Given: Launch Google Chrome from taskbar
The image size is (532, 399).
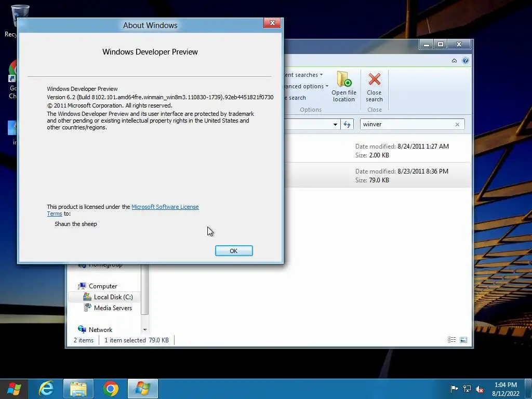Looking at the screenshot, I should [111, 389].
